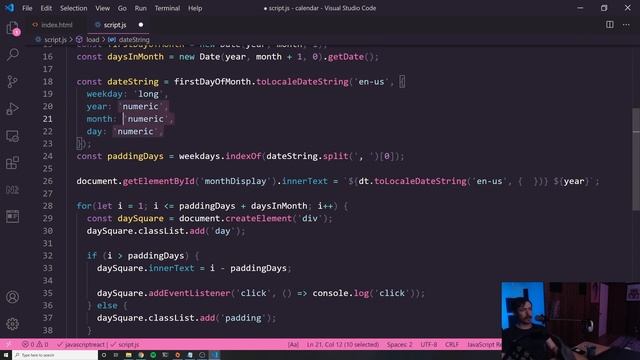Viewport: 640px width, 360px height.
Task: Open Chrome from the taskbar
Action: pyautogui.click(x=141, y=355)
